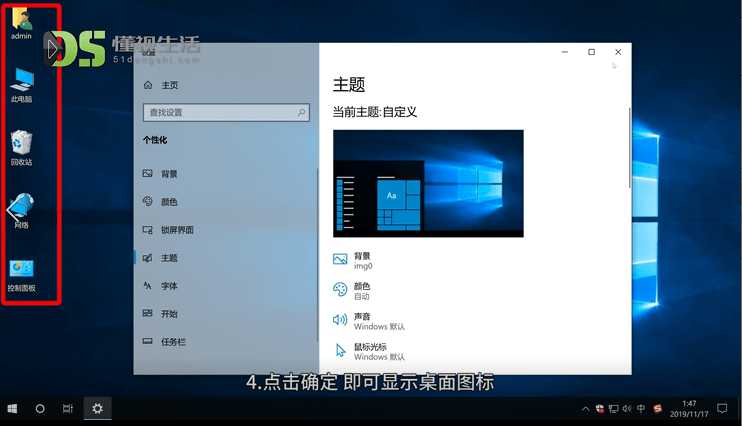Click the 中 input language indicator
This screenshot has height=426, width=742.
[641, 408]
